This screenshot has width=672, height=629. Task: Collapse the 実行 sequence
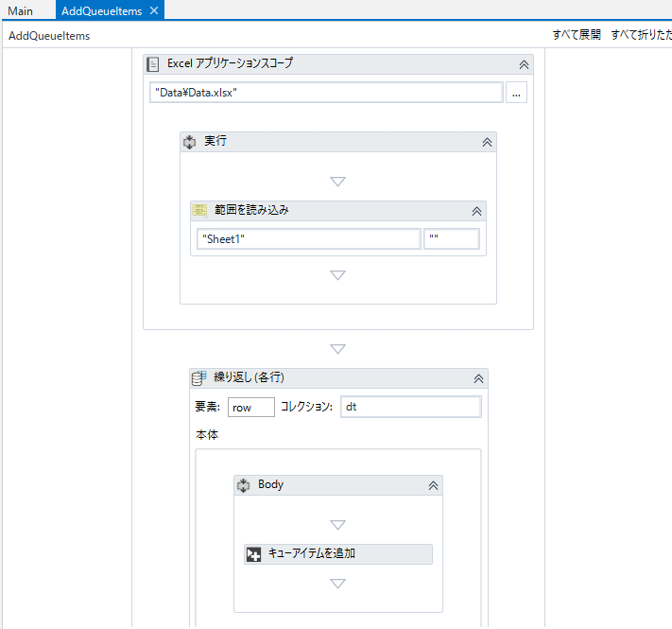pyautogui.click(x=487, y=142)
